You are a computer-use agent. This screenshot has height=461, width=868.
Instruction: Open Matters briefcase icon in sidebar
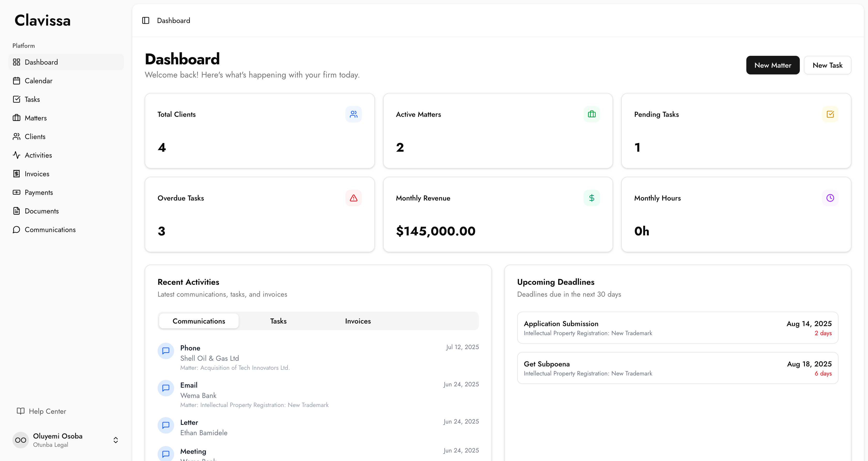click(x=17, y=118)
